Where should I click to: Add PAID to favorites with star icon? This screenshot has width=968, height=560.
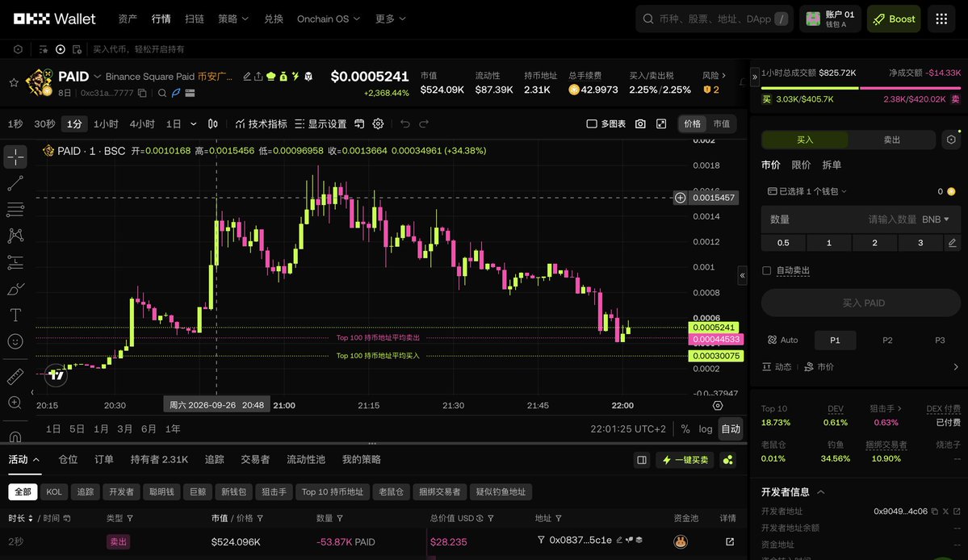[x=14, y=82]
